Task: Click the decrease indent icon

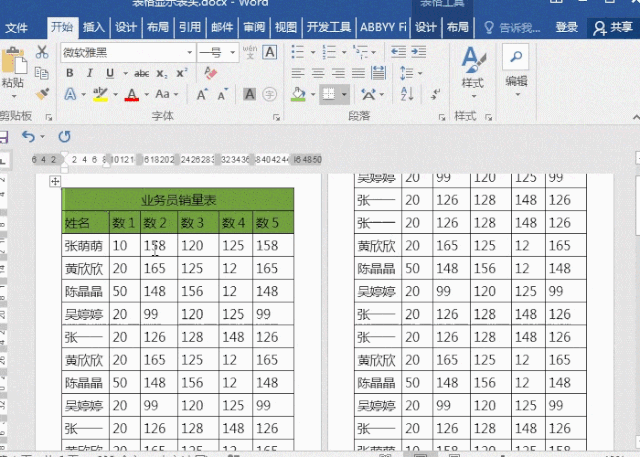Action: (x=398, y=52)
